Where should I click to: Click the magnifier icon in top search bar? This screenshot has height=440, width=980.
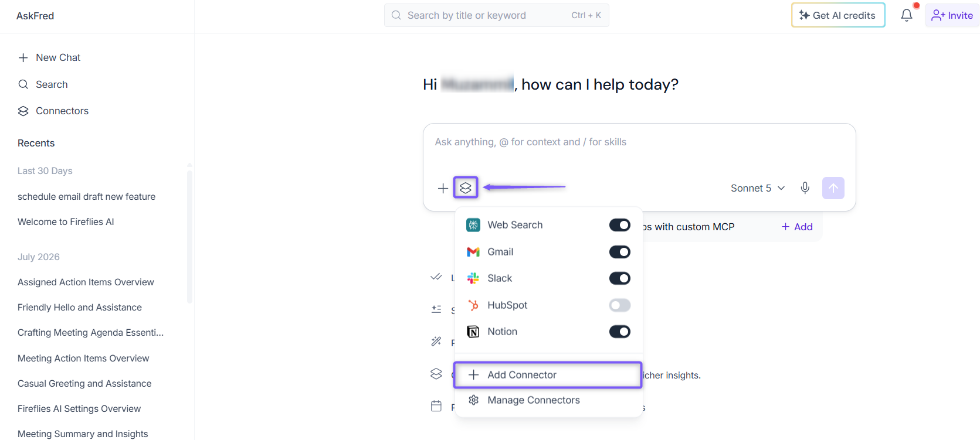[x=396, y=15]
